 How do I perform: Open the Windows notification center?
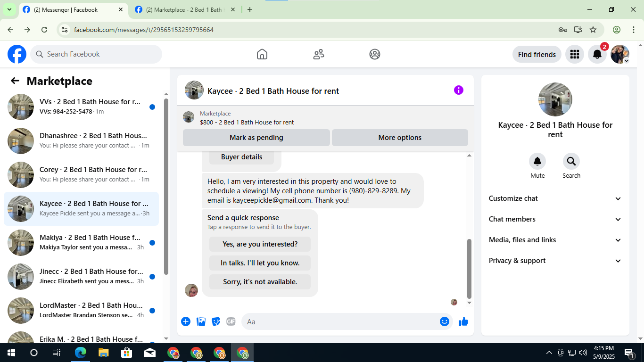(x=629, y=353)
